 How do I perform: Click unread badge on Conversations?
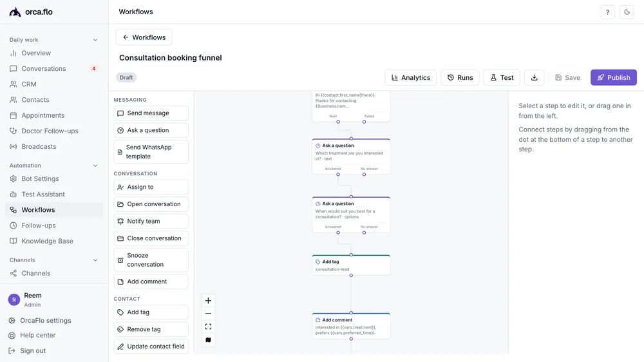click(93, 69)
